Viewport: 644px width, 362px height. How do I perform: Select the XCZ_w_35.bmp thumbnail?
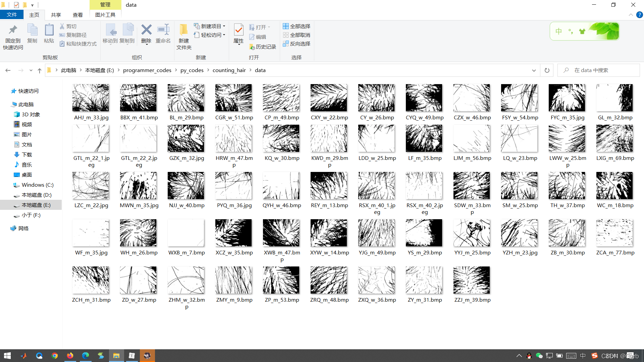coord(233,233)
